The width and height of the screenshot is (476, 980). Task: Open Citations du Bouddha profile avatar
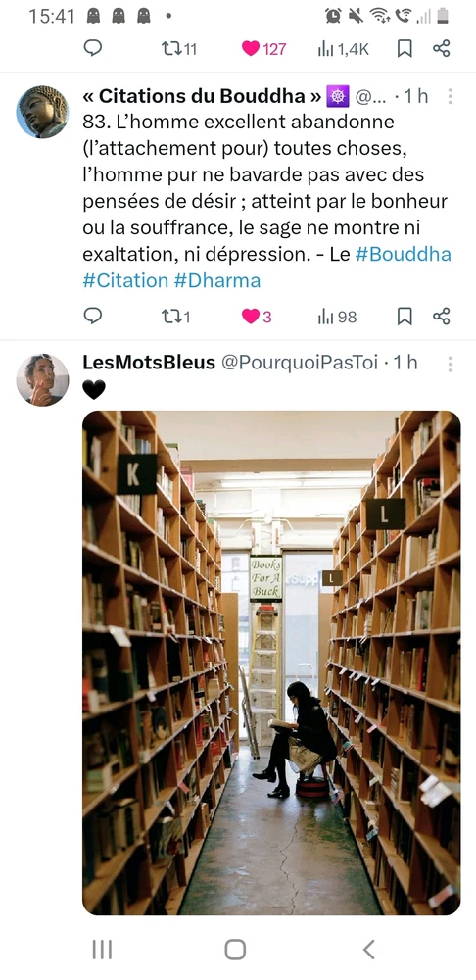(42, 112)
